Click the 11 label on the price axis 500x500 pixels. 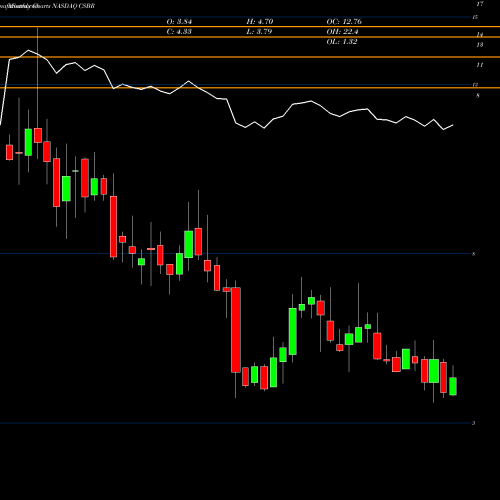pos(480,65)
